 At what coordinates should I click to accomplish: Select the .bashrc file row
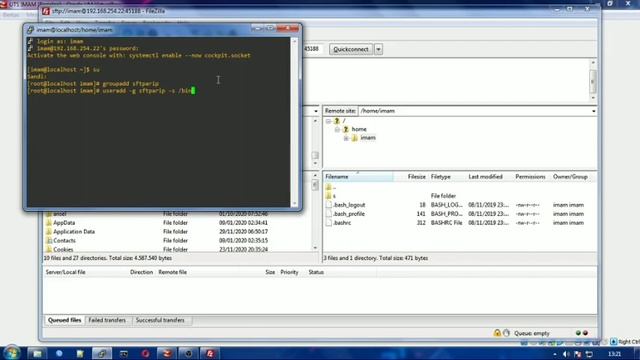[x=460, y=223]
